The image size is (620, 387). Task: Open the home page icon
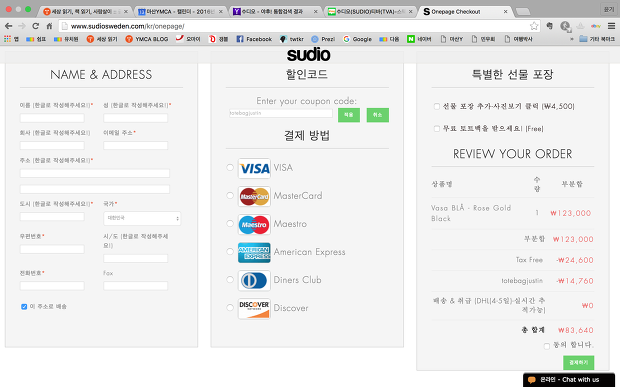49,26
